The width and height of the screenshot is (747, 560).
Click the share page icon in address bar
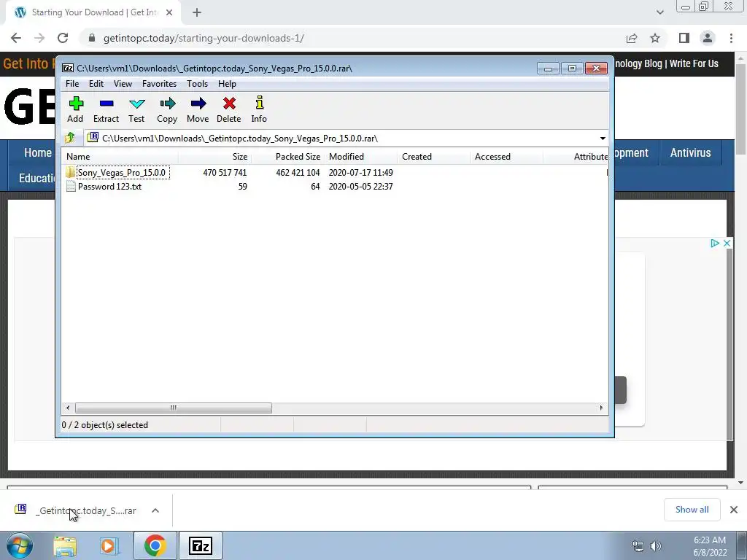[632, 38]
